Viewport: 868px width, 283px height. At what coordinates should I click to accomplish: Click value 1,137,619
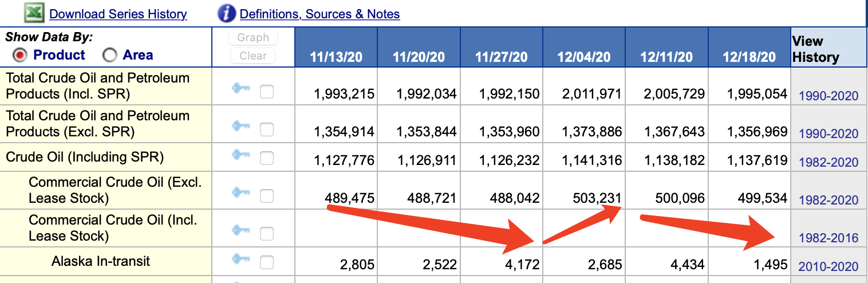coord(757,160)
